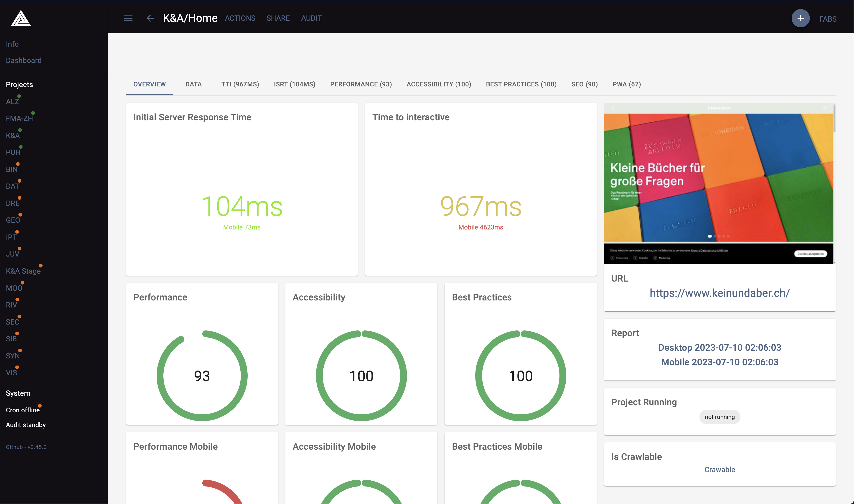Open the ACTIONS menu

(240, 18)
